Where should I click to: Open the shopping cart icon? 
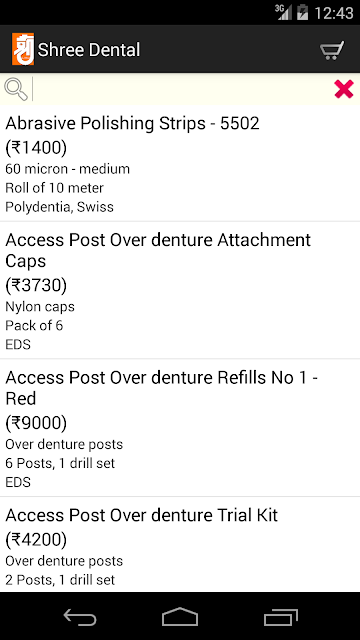[x=332, y=50]
